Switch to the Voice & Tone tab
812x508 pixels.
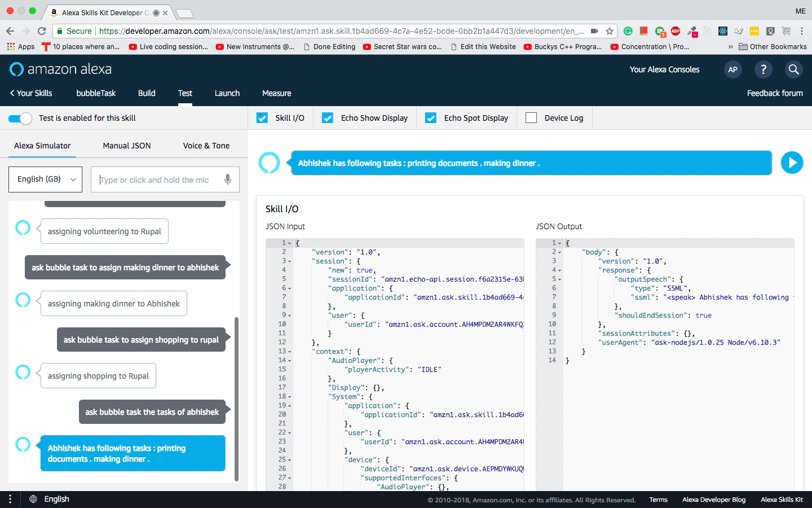tap(206, 146)
